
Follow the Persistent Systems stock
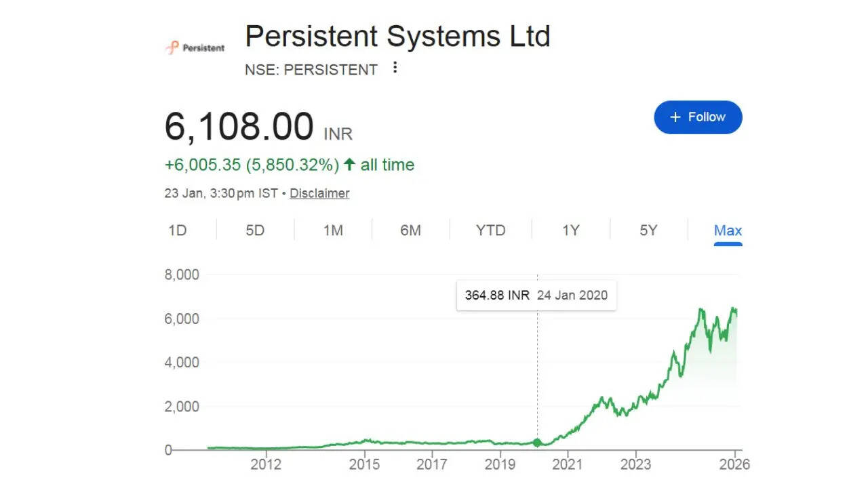point(698,117)
